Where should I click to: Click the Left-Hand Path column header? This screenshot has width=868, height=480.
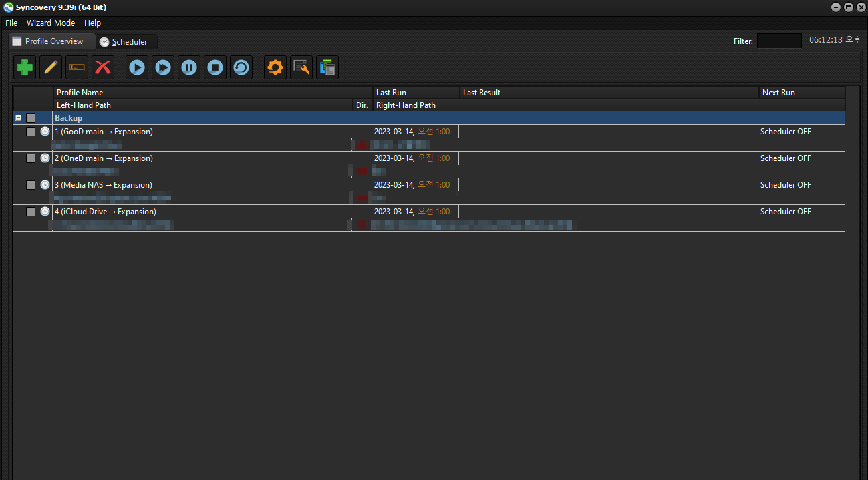pyautogui.click(x=202, y=105)
